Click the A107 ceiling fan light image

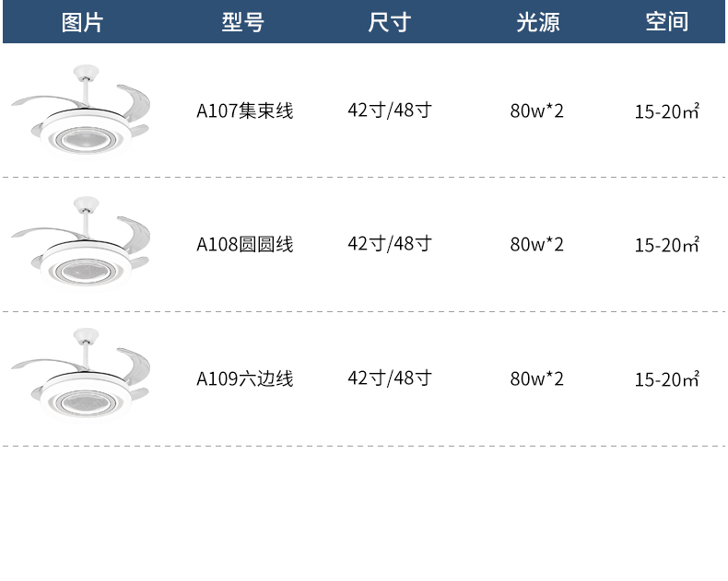pos(81,111)
